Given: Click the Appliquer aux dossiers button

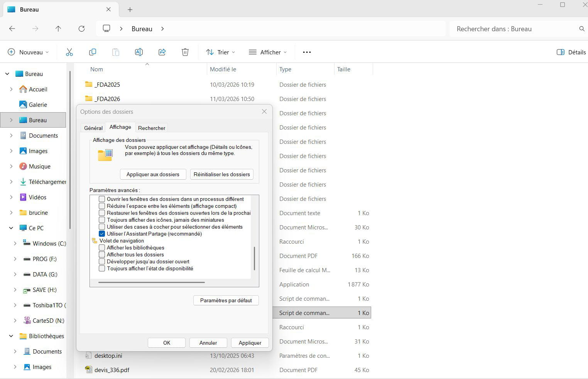Looking at the screenshot, I should tap(153, 174).
